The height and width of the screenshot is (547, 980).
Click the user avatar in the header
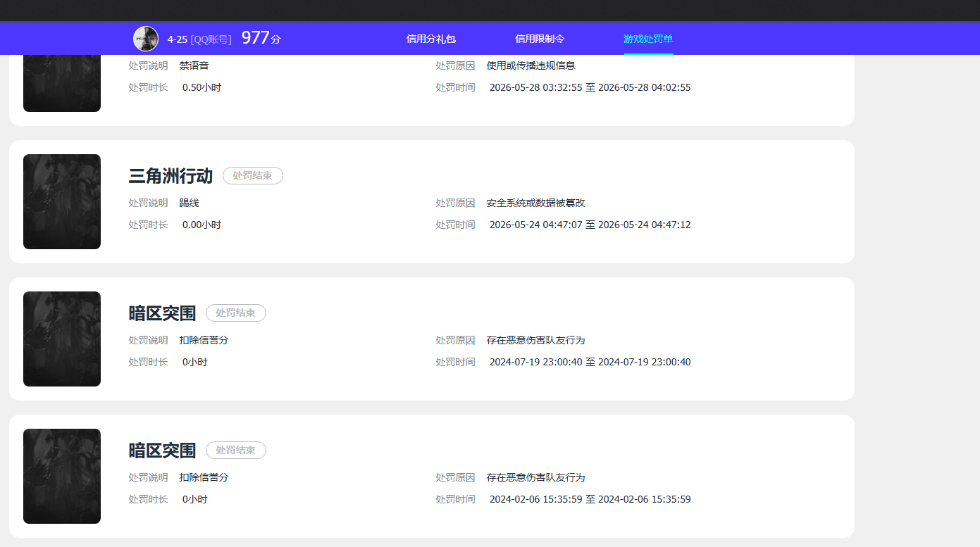coord(146,39)
